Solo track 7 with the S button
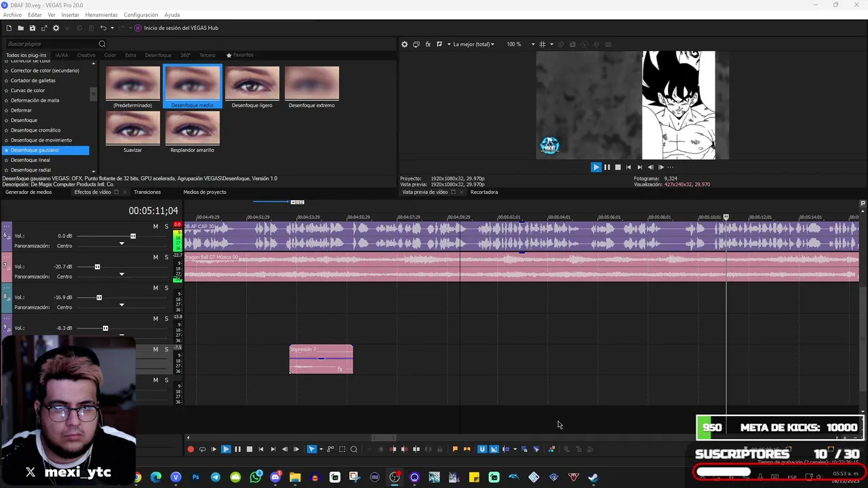 point(166,257)
